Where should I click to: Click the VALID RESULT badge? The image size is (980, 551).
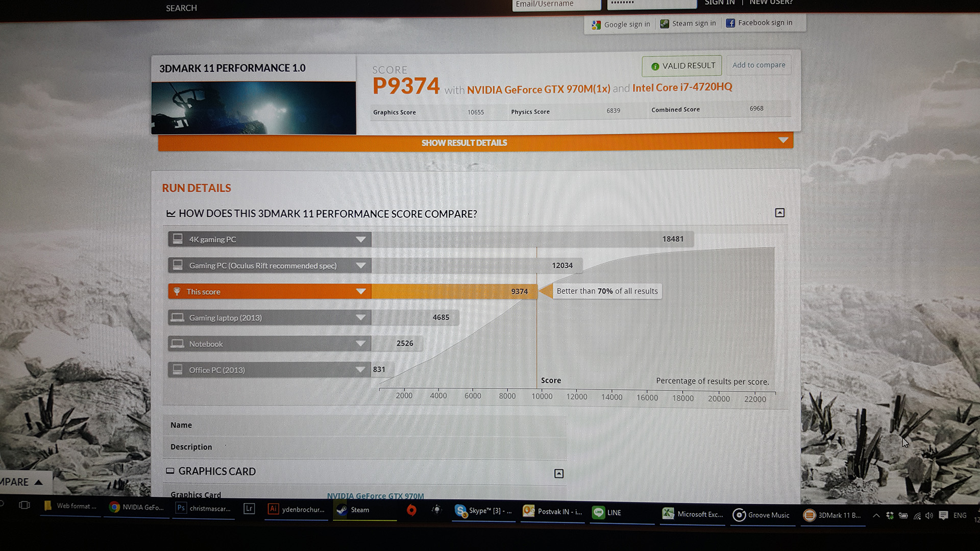(682, 66)
